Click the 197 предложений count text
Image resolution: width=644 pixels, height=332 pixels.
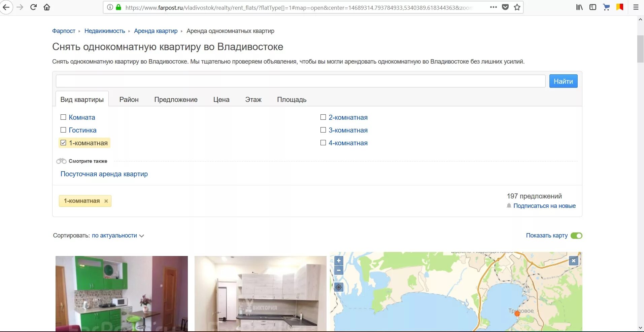click(x=534, y=196)
